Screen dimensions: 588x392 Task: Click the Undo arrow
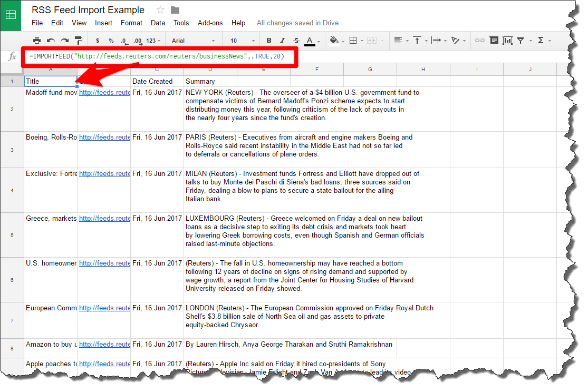[x=51, y=41]
